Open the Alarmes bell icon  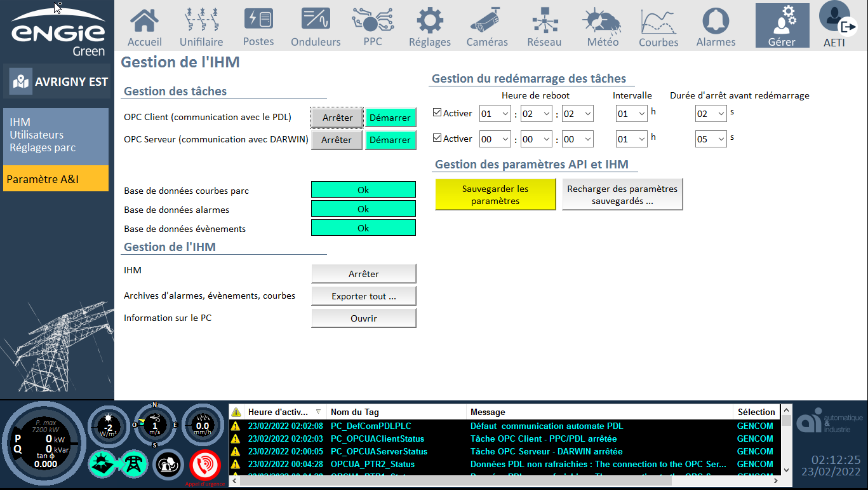[x=716, y=27]
